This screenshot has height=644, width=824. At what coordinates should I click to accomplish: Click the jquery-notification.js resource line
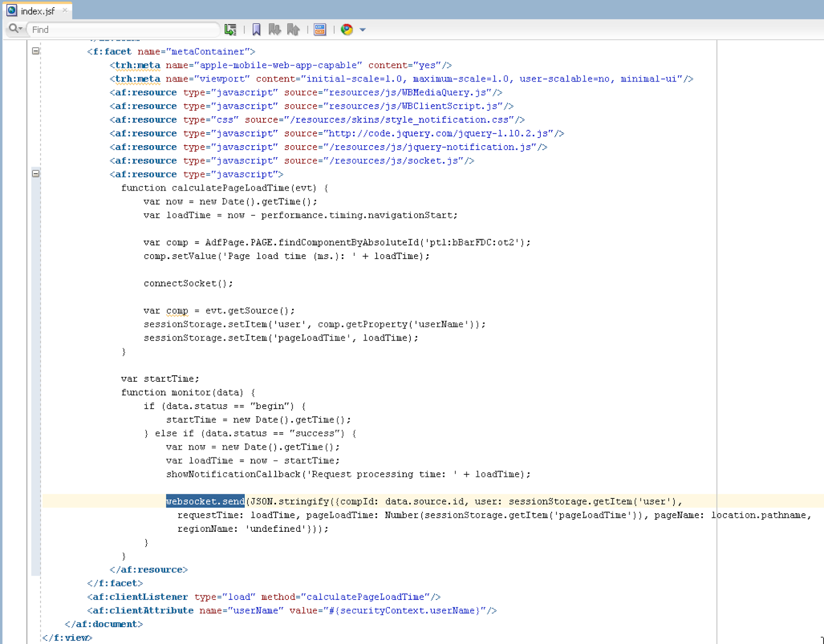pyautogui.click(x=328, y=147)
